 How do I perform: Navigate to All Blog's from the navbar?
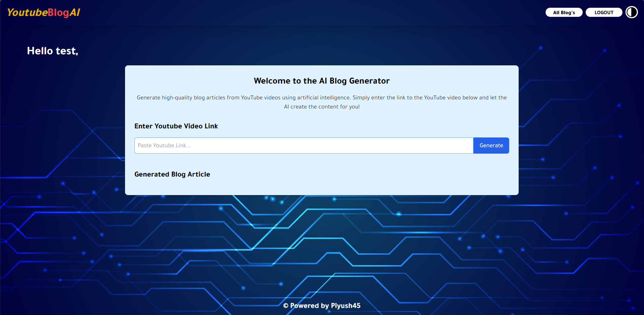pos(564,12)
